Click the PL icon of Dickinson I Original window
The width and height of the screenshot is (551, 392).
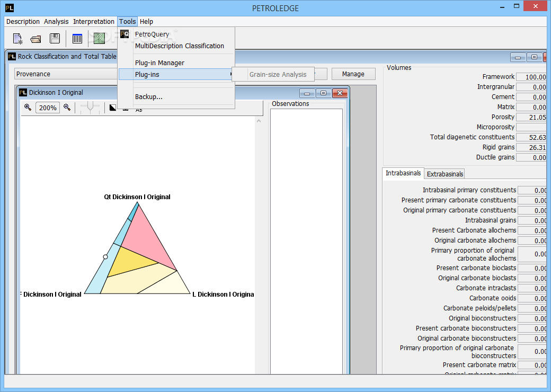pos(23,92)
